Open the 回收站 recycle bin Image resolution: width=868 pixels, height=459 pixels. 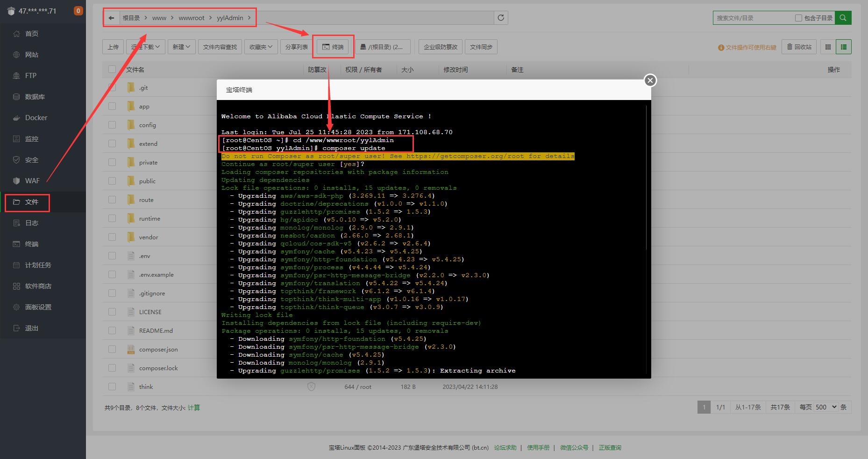[799, 47]
